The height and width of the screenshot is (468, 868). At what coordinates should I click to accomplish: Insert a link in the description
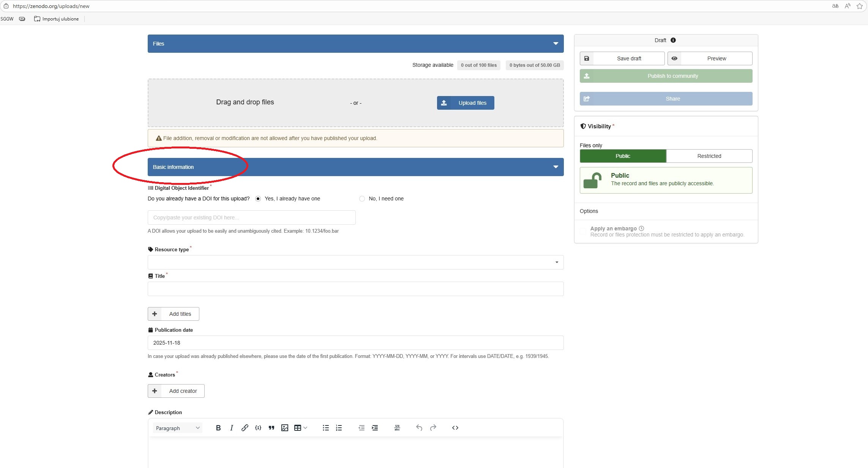pyautogui.click(x=245, y=428)
